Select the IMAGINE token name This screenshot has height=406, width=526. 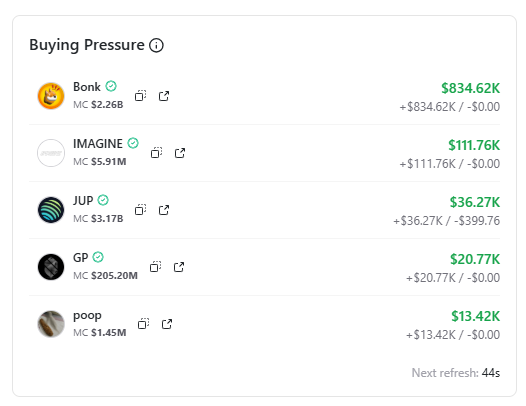click(98, 144)
